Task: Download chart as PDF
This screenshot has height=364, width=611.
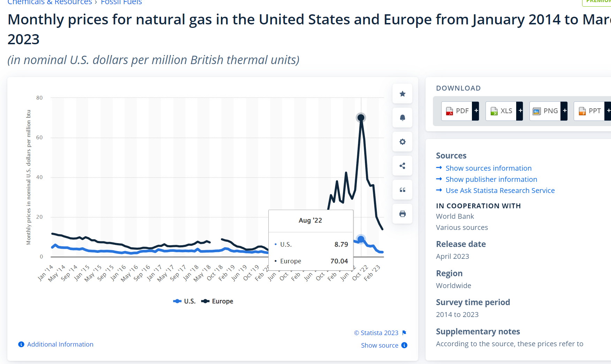Action: tap(457, 111)
